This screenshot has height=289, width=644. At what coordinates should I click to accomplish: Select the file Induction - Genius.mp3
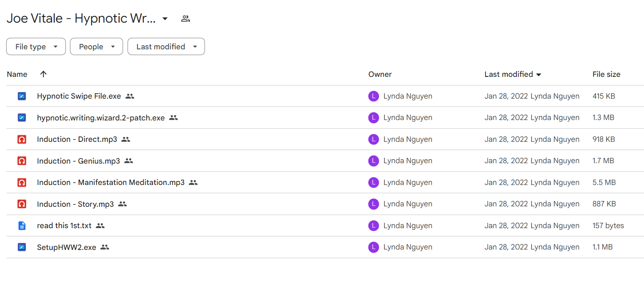(x=79, y=161)
